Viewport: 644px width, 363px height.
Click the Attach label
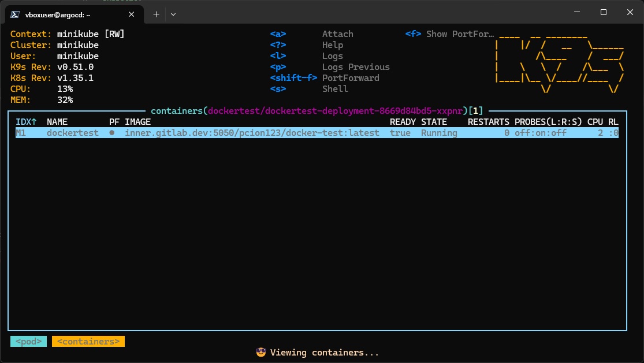point(338,34)
